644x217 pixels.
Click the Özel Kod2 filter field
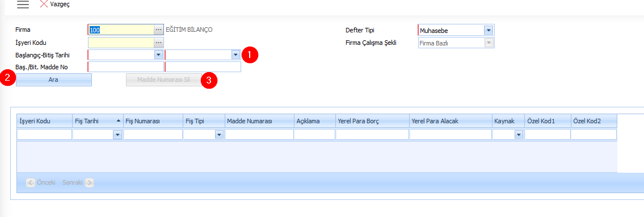[594, 135]
